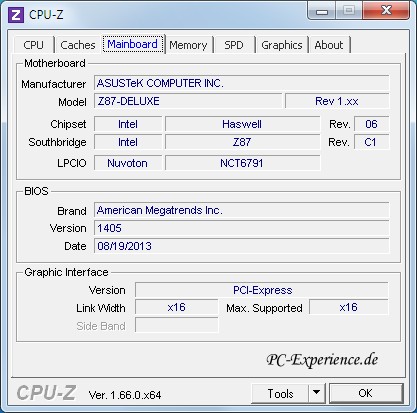This screenshot has width=417, height=413.
Task: Open the Graphics tab
Action: tap(282, 45)
